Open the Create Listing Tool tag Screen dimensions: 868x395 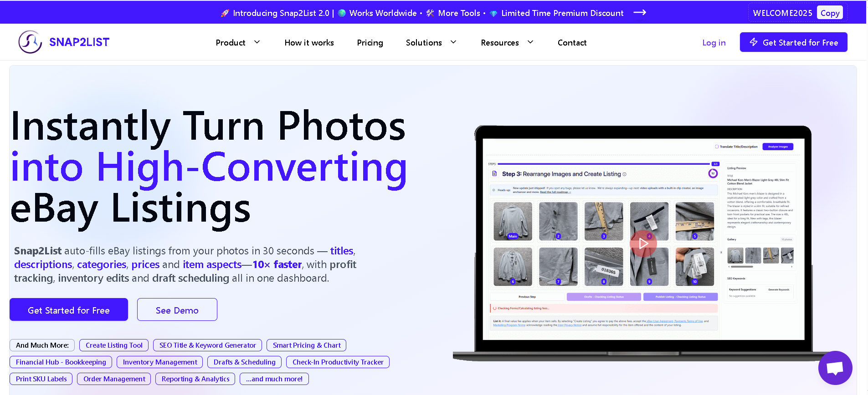[114, 345]
